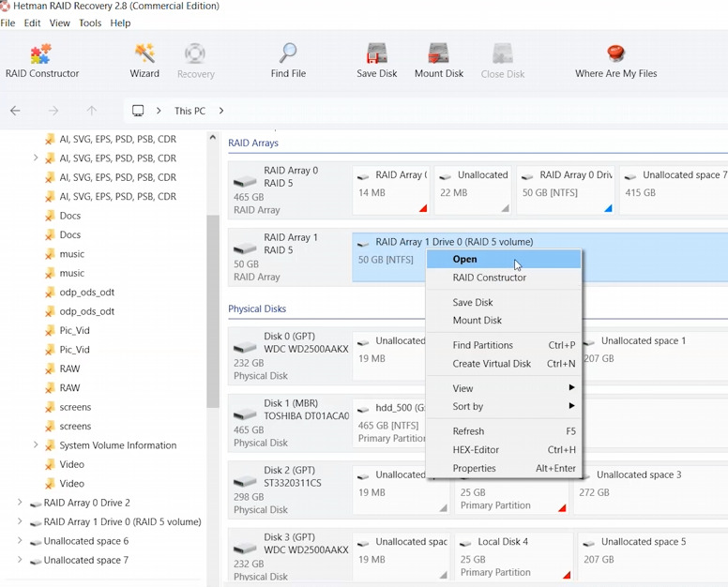Click the hdd_500 partition icon
The height and width of the screenshot is (587, 728).
(x=363, y=409)
